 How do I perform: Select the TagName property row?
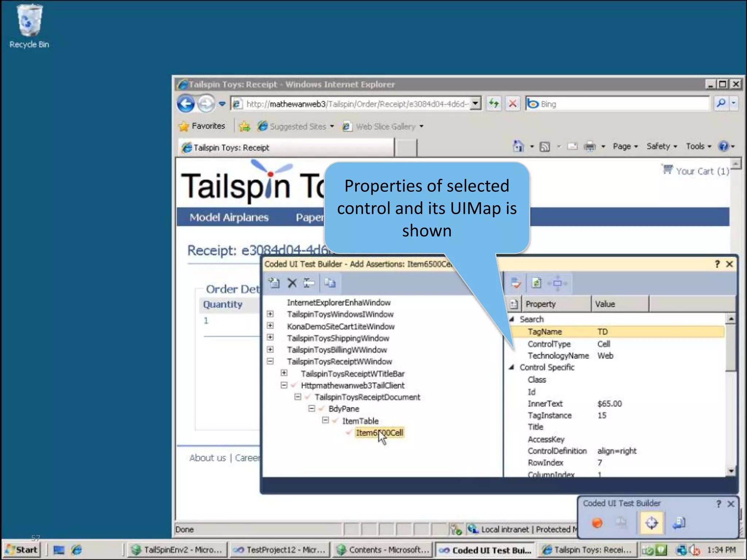616,332
